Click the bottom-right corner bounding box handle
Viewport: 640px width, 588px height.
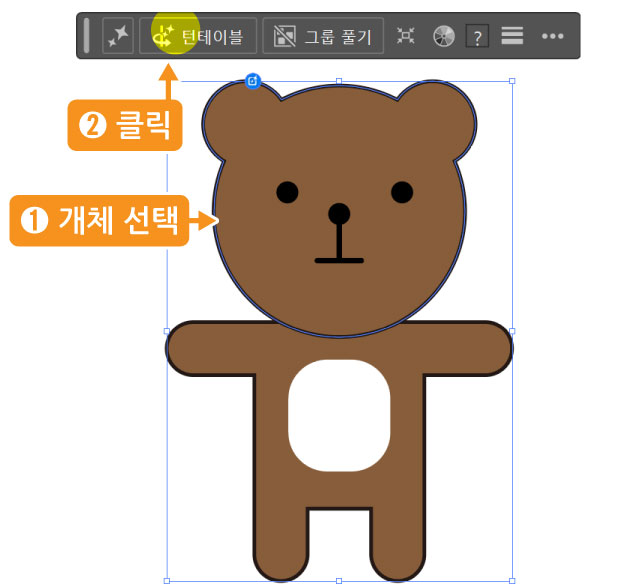(x=512, y=581)
